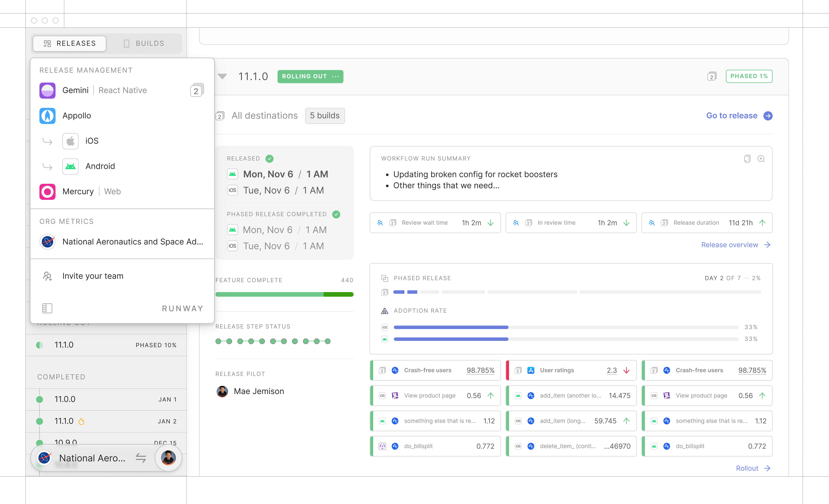This screenshot has height=504, width=829.
Task: Select the Android platform icon under Appollo
Action: pyautogui.click(x=70, y=166)
